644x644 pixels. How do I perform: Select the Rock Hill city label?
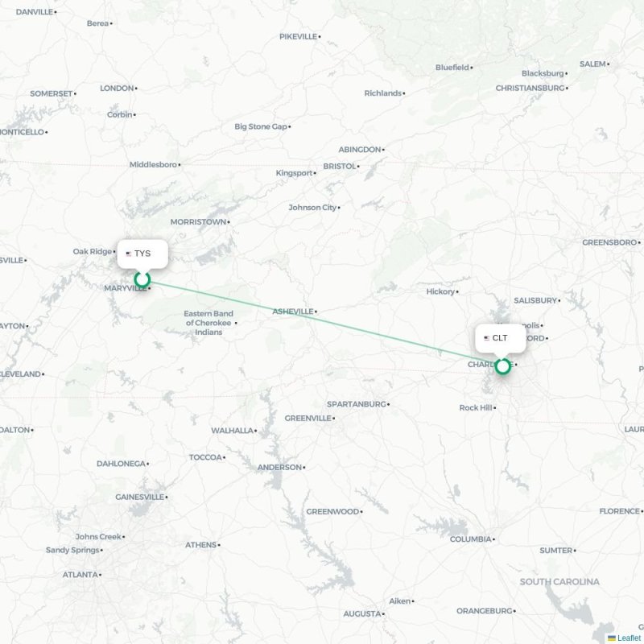[475, 408]
